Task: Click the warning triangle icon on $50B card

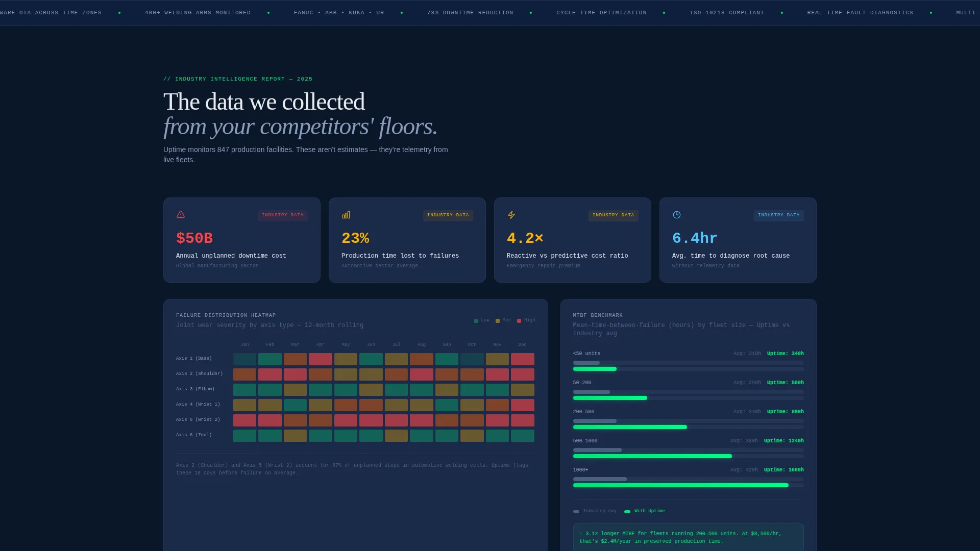Action: pos(181,215)
